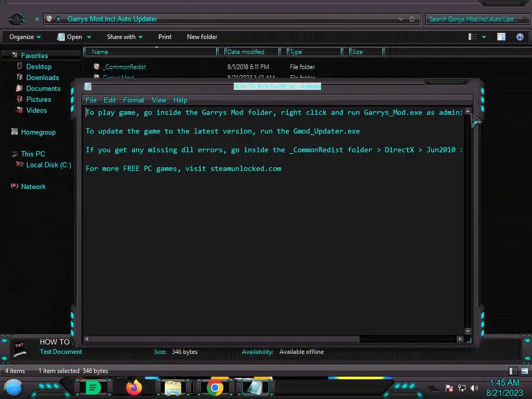Click the Documents sidebar icon

pos(19,88)
